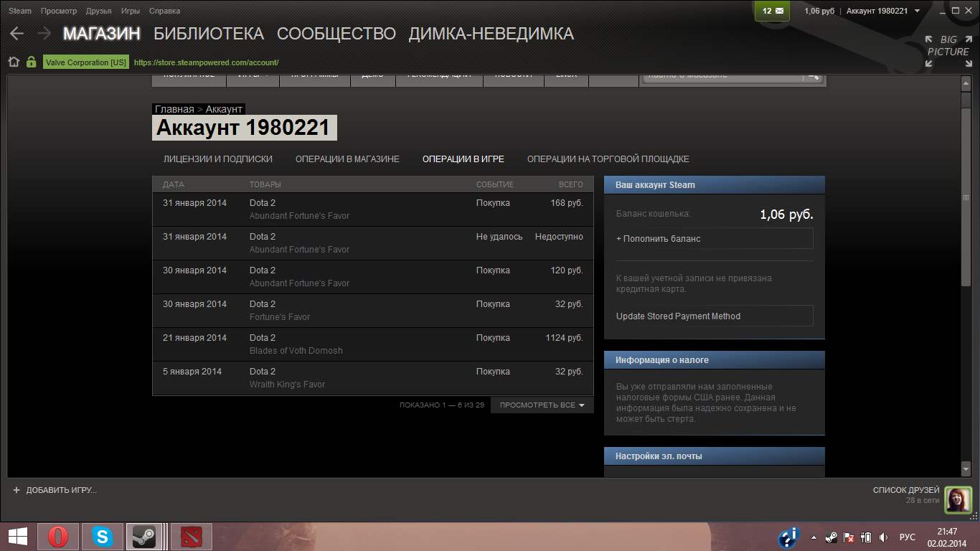Open Skype from the taskbar

tap(103, 537)
